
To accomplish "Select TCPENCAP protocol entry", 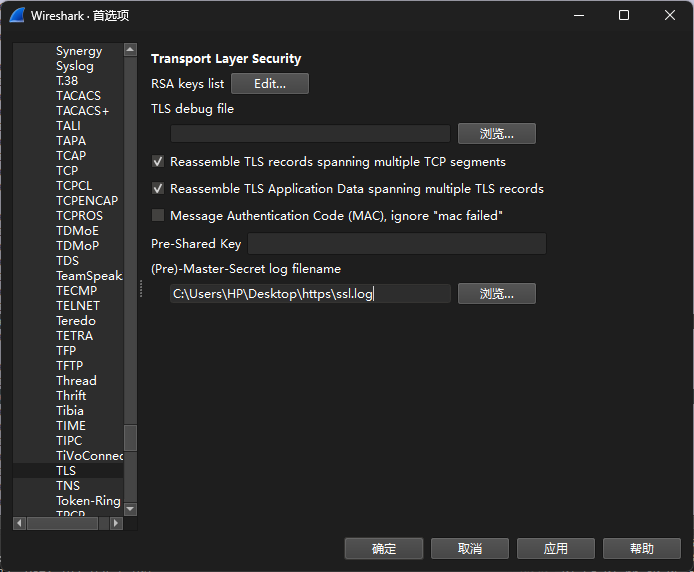I will coord(87,201).
